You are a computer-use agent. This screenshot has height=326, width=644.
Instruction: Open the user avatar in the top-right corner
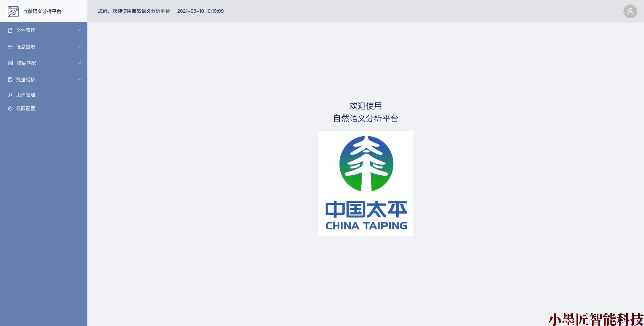(630, 11)
